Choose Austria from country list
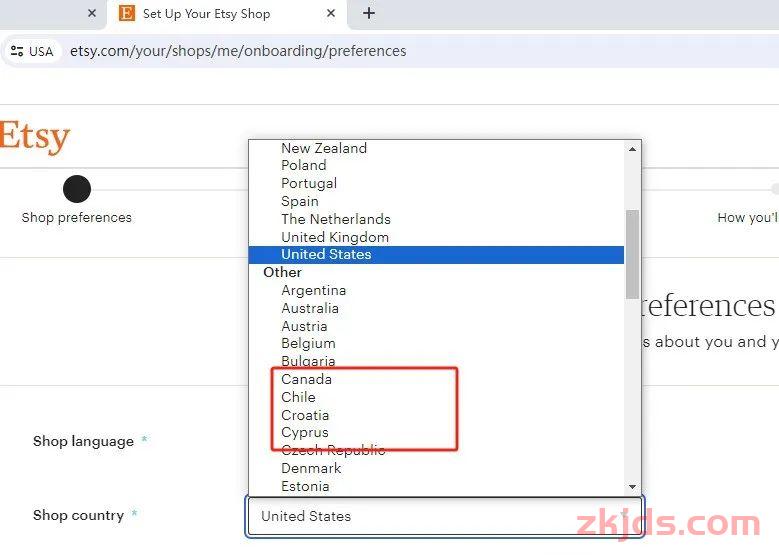Screen dimensions: 779x555 436,326
